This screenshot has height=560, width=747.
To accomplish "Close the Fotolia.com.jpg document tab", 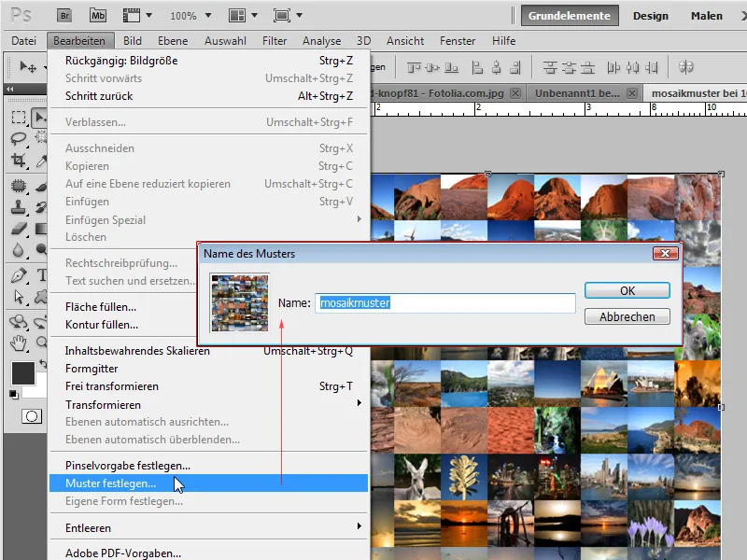I will (x=515, y=93).
